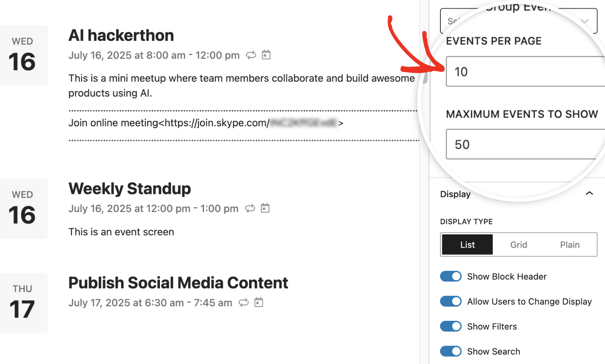
Task: Disable the Show Filters switch
Action: (451, 326)
